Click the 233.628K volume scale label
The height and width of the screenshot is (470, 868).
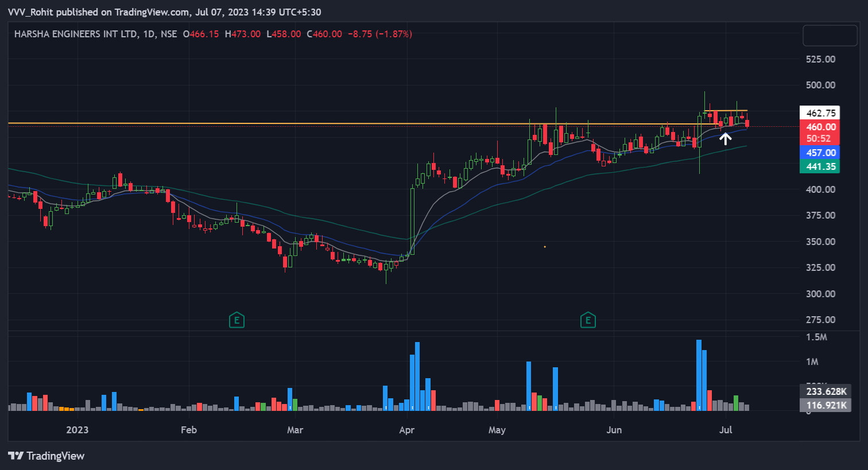click(x=825, y=391)
